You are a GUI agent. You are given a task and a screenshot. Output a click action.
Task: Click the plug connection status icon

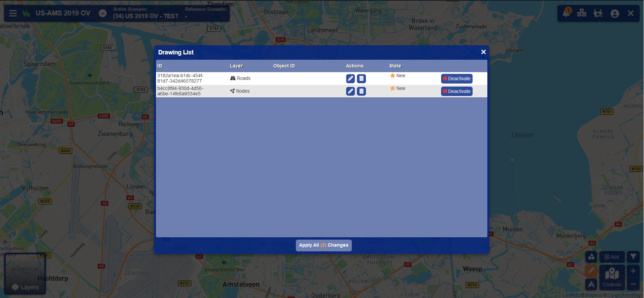pos(26,13)
